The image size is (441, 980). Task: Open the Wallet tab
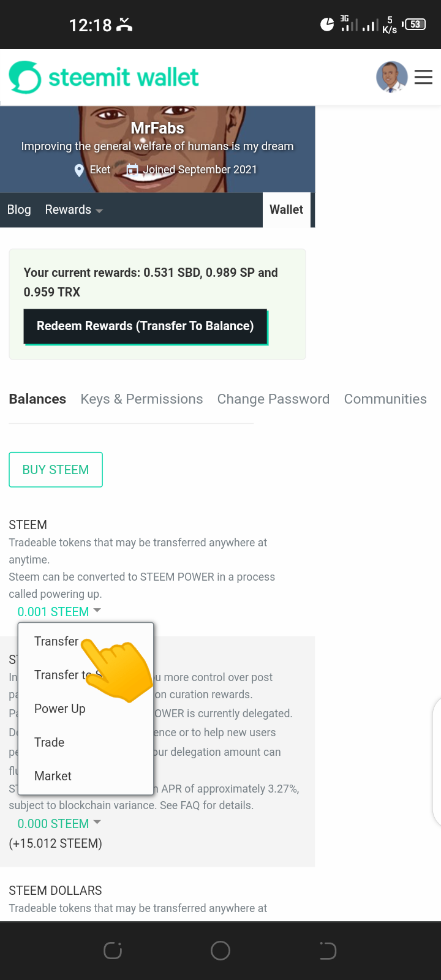tap(286, 209)
